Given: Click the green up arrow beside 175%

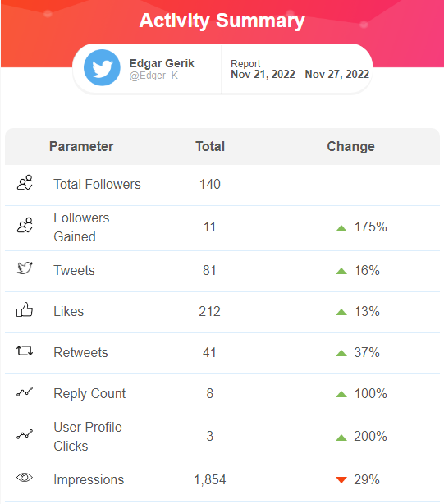Looking at the screenshot, I should click(341, 228).
